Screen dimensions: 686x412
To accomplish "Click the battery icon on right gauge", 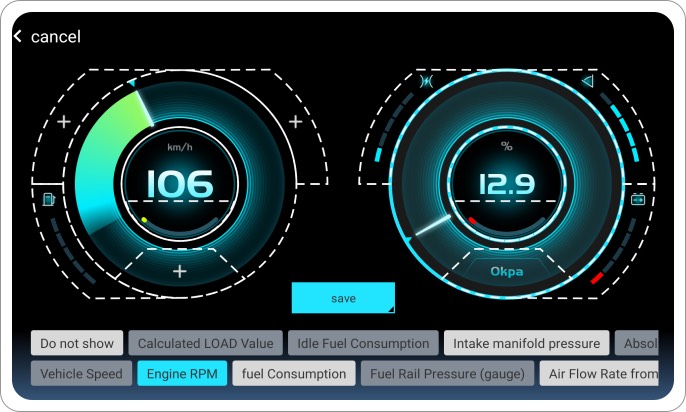I will pos(636,199).
